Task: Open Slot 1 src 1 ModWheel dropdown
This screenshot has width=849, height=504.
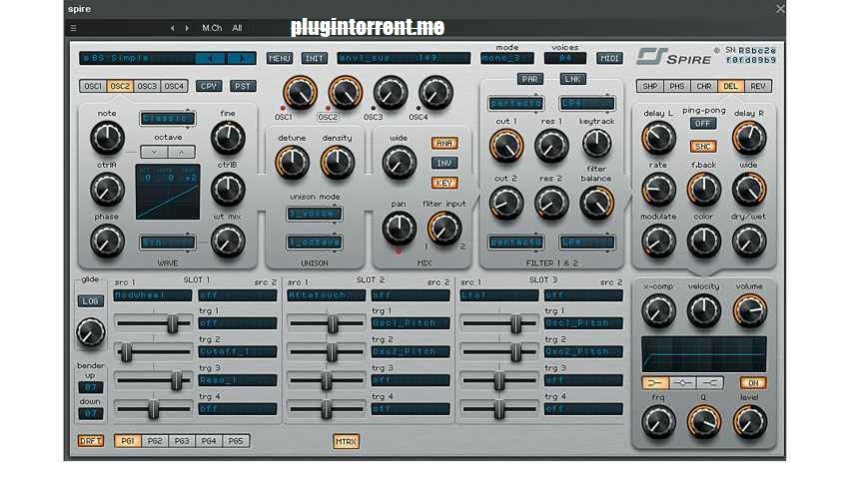Action: click(x=153, y=295)
